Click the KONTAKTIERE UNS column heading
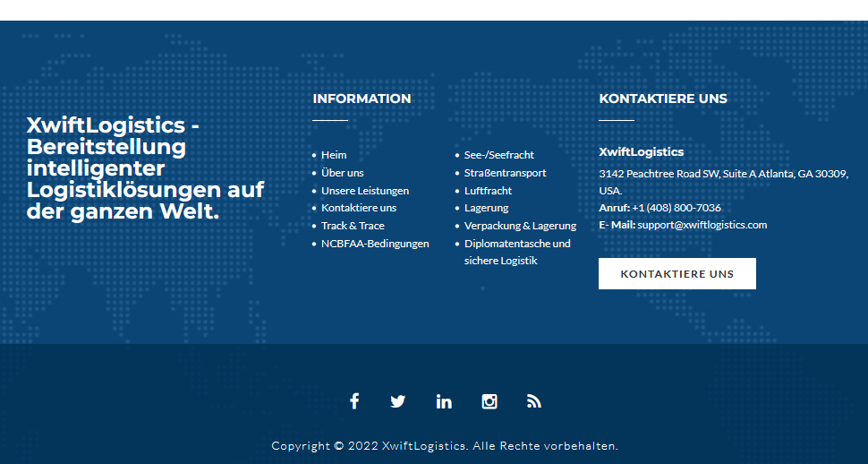Image resolution: width=868 pixels, height=464 pixels. [x=663, y=99]
